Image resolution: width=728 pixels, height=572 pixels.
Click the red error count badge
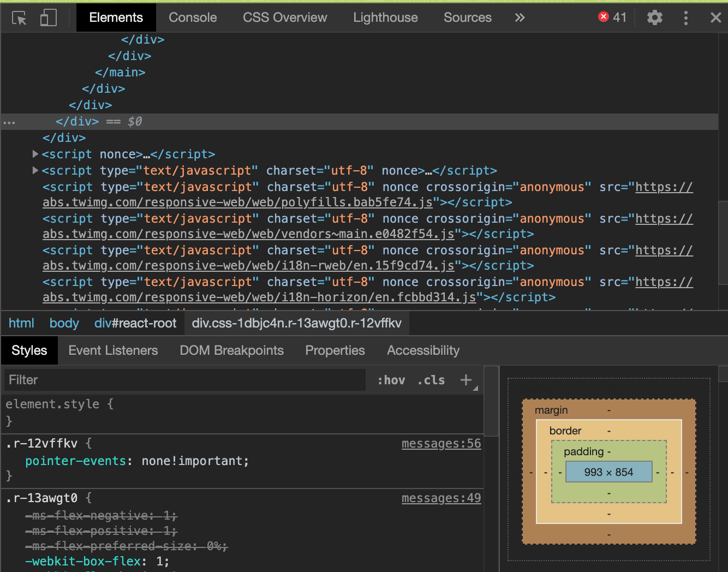(x=612, y=17)
